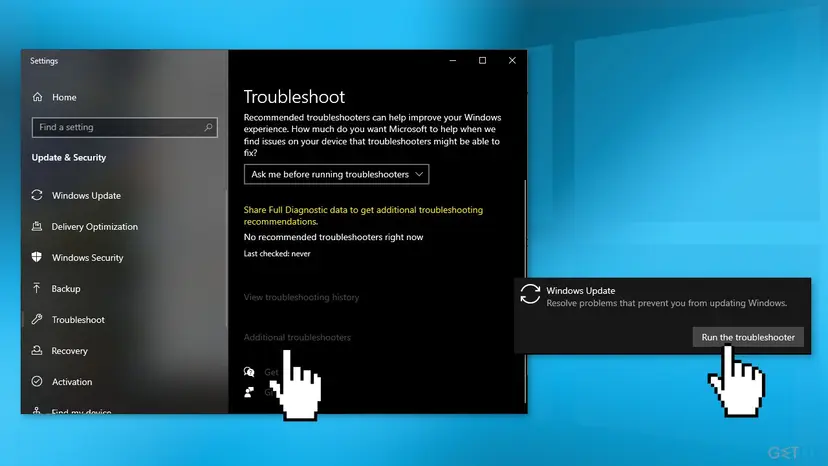Screen dimensions: 828x466
Task: Select the Windows Update troubleshooter card title
Action: click(580, 291)
